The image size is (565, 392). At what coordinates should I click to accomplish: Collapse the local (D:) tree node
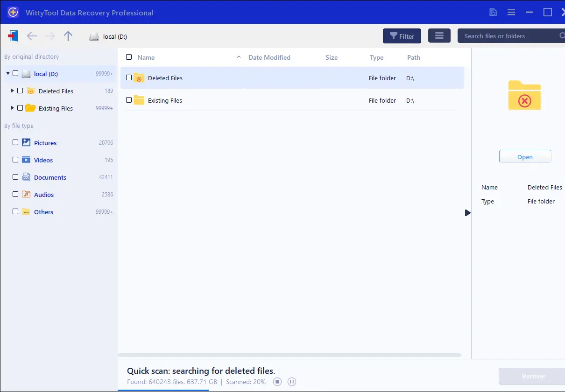(8, 73)
